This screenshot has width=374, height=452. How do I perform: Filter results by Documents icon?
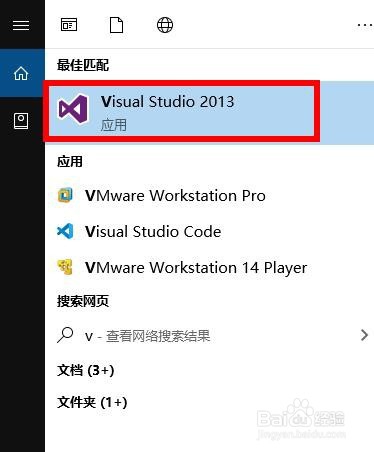point(116,25)
